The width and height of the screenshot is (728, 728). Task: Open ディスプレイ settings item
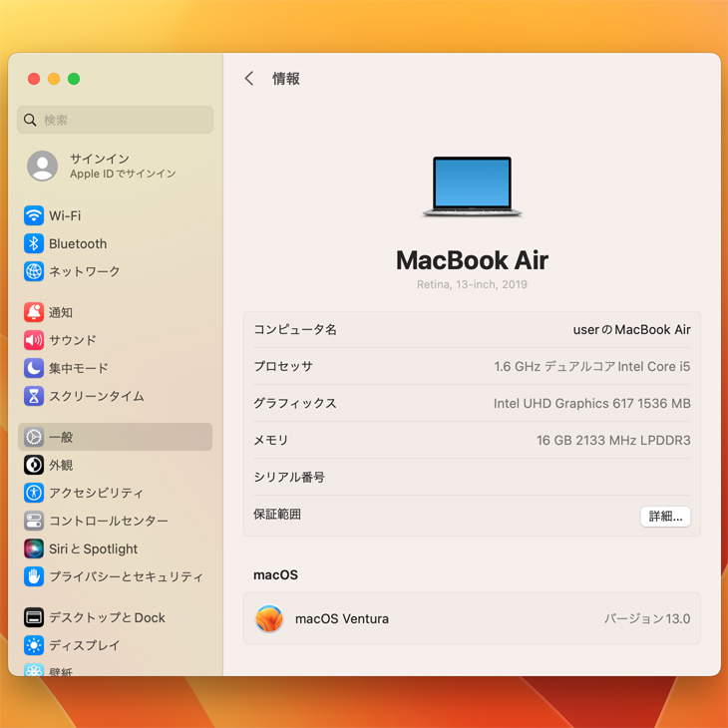click(84, 645)
